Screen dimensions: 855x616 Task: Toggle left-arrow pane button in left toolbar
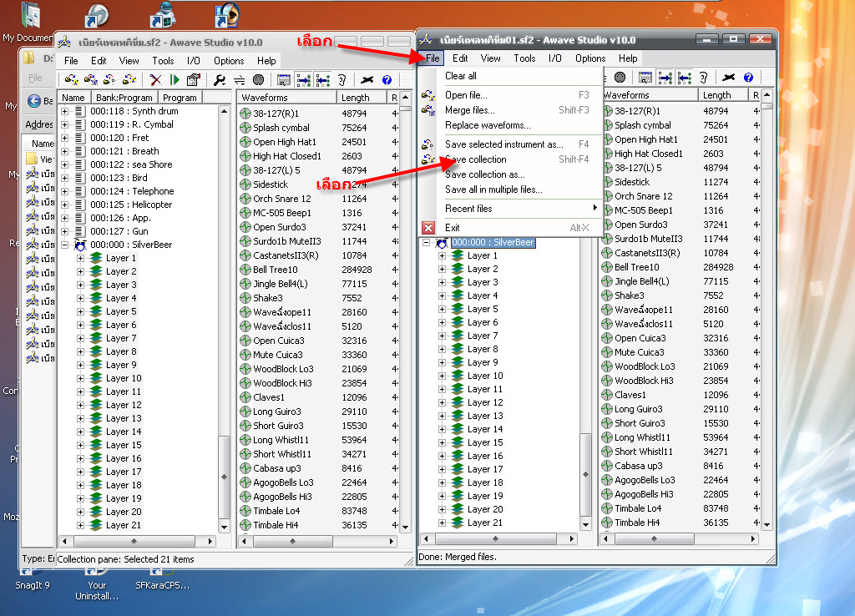pyautogui.click(x=323, y=80)
